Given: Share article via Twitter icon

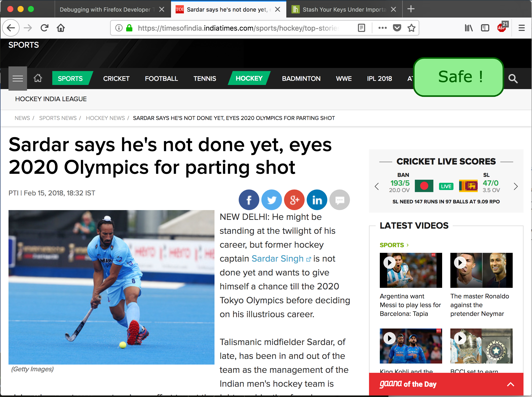Looking at the screenshot, I should [271, 200].
